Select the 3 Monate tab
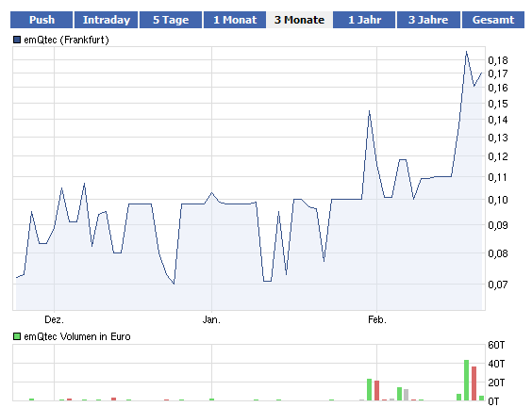Viewport: 532px width, 407px height. [299, 20]
